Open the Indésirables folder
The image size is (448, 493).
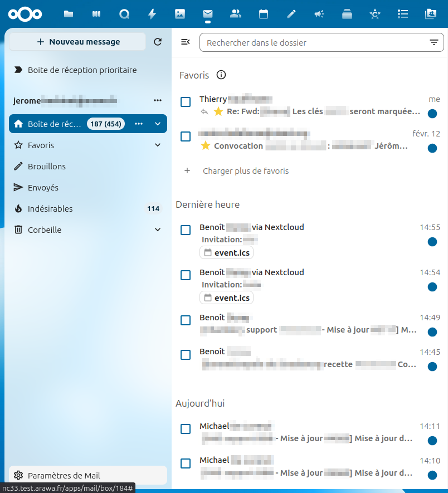[50, 209]
